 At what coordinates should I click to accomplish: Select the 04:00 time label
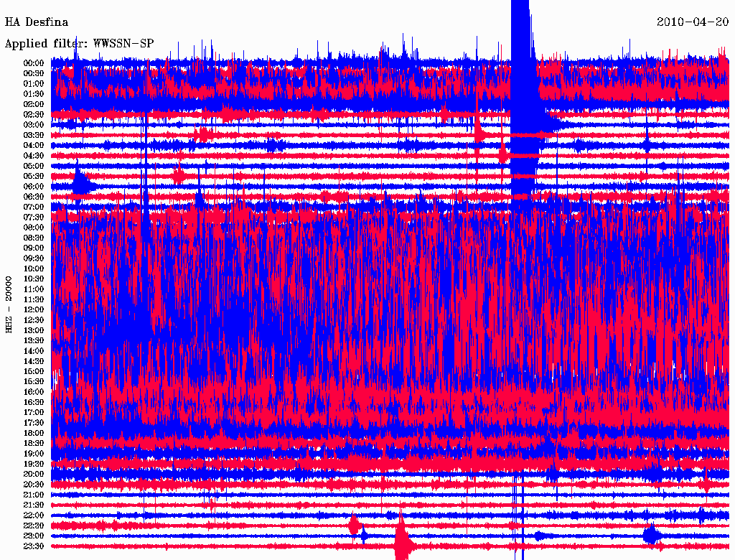point(33,146)
